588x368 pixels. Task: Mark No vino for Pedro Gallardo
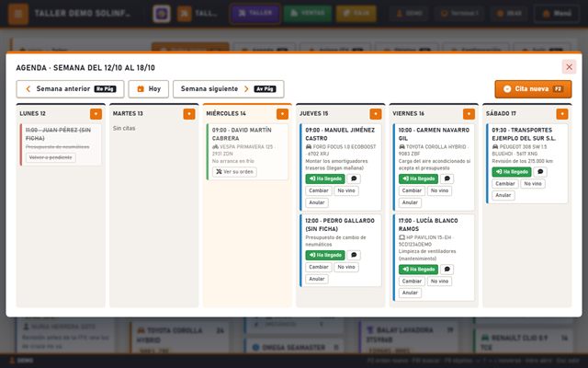(x=346, y=267)
